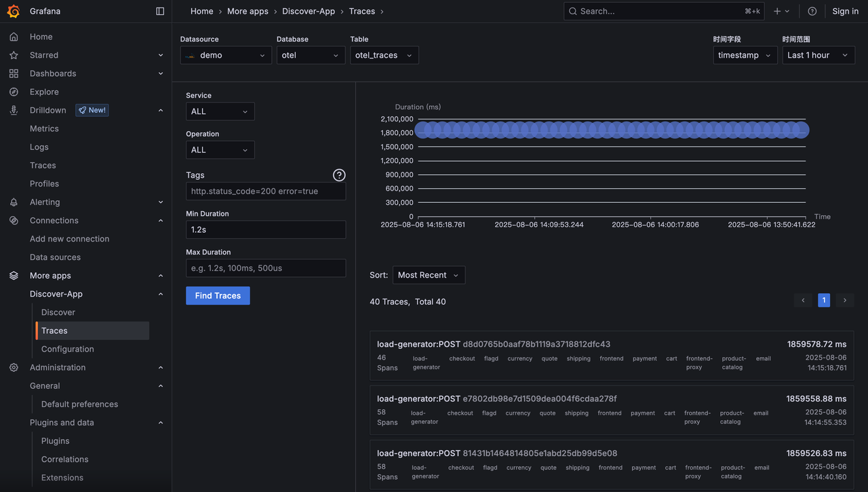868x492 pixels.
Task: Click More apps in the breadcrumb
Action: [248, 11]
